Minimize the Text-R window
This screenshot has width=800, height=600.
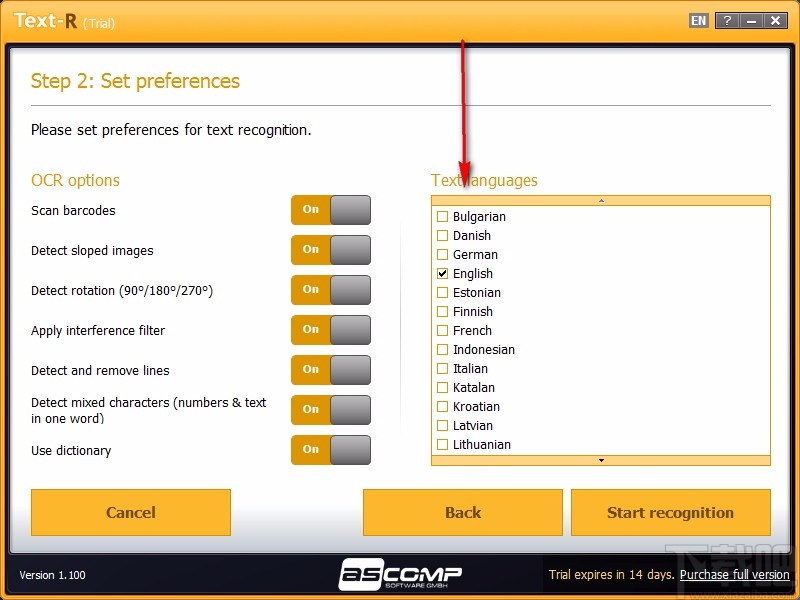coord(751,21)
